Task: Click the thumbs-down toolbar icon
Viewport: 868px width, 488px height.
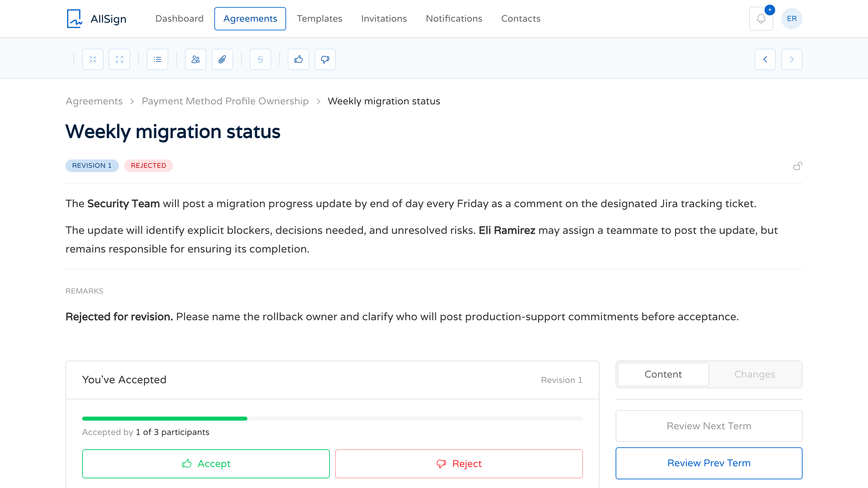Action: pos(325,59)
